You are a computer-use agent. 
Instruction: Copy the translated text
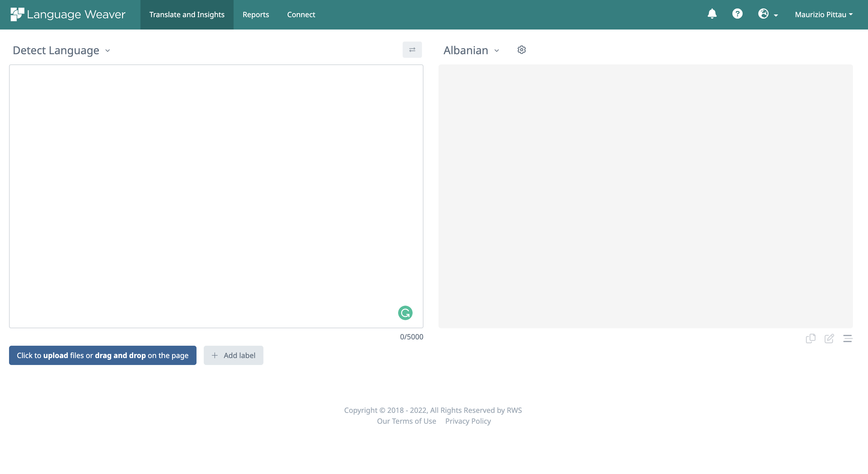coord(810,338)
